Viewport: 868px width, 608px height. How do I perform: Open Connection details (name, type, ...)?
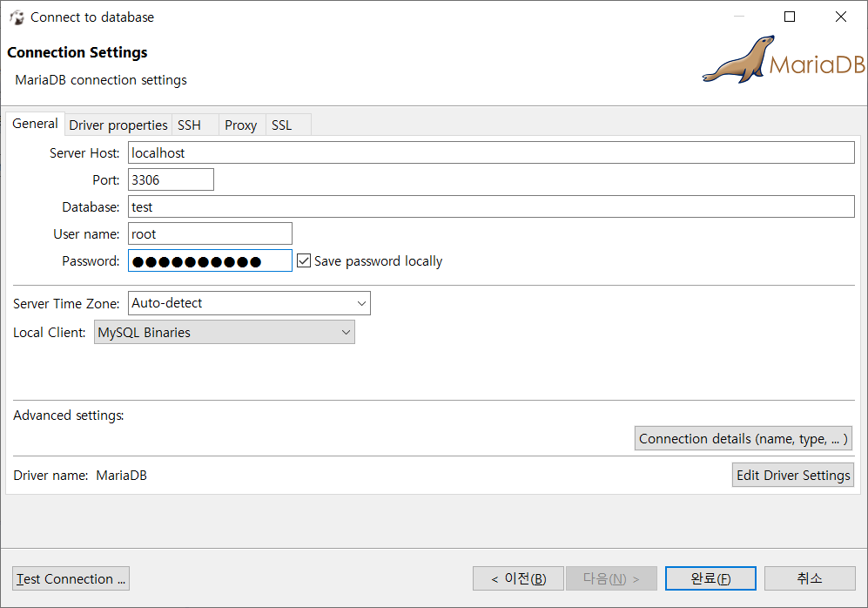pos(743,438)
